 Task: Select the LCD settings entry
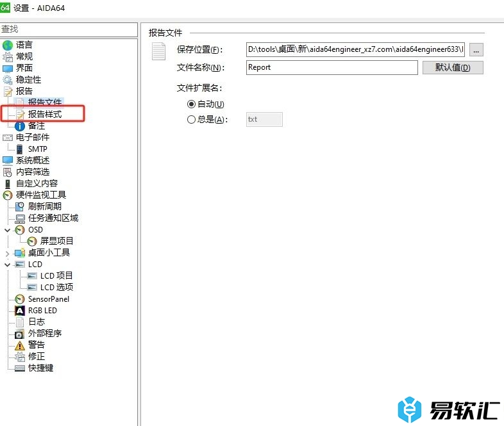[x=35, y=265]
